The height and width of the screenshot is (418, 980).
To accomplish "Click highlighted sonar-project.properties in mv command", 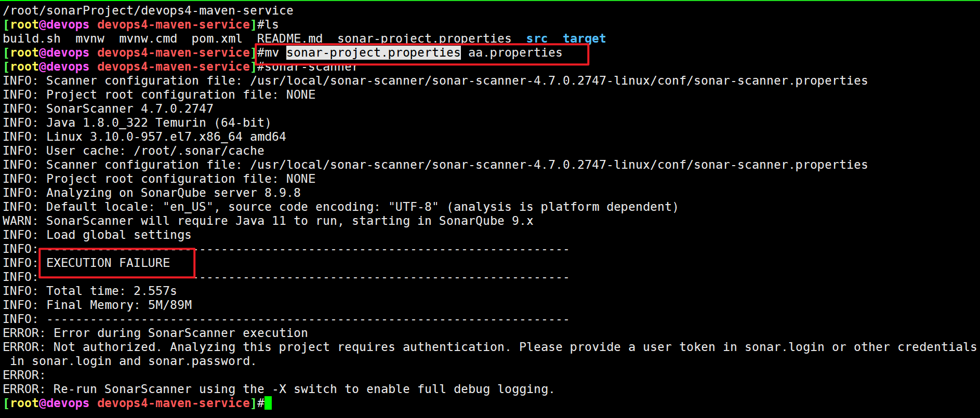I will [373, 52].
